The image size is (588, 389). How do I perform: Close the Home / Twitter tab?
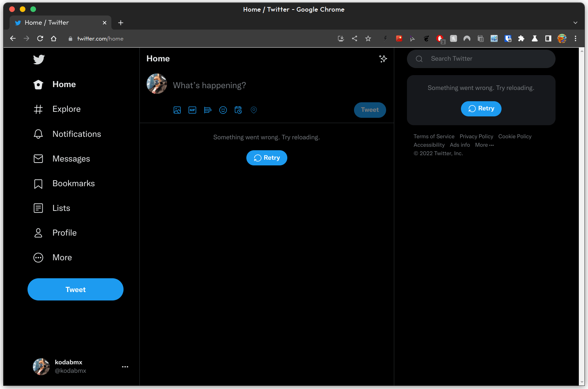104,23
